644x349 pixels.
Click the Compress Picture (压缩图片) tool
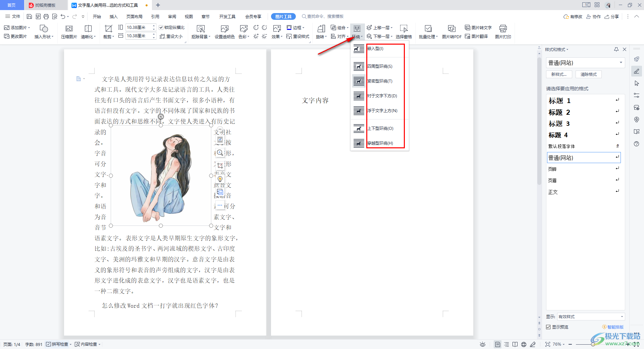click(69, 32)
